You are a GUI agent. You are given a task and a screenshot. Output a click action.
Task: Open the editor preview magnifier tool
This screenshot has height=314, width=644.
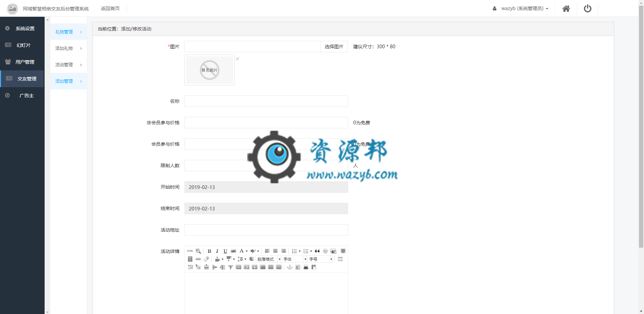(x=198, y=251)
